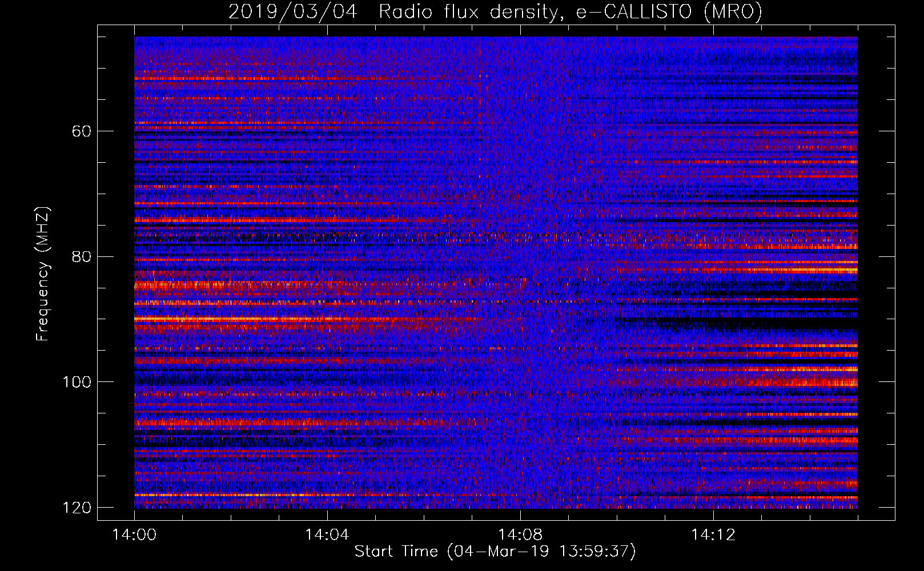Click the 80 frequency tick label

(x=82, y=256)
